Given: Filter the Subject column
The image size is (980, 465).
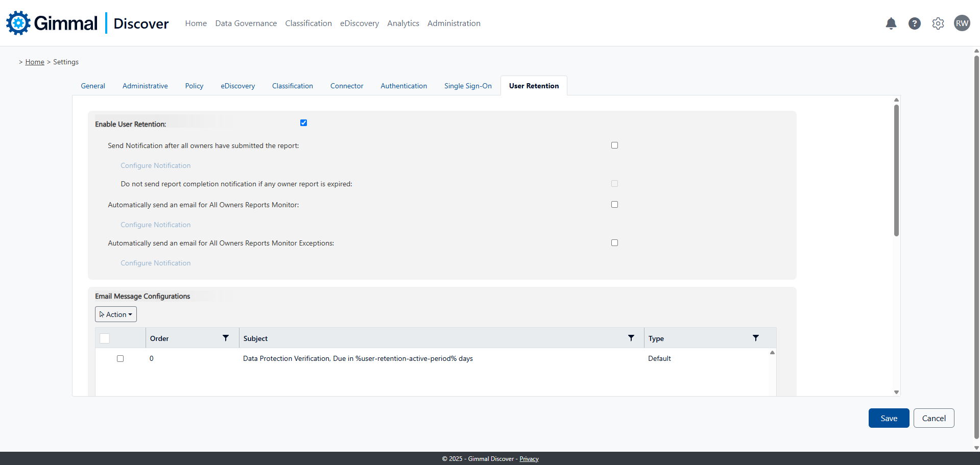Looking at the screenshot, I should pos(631,338).
